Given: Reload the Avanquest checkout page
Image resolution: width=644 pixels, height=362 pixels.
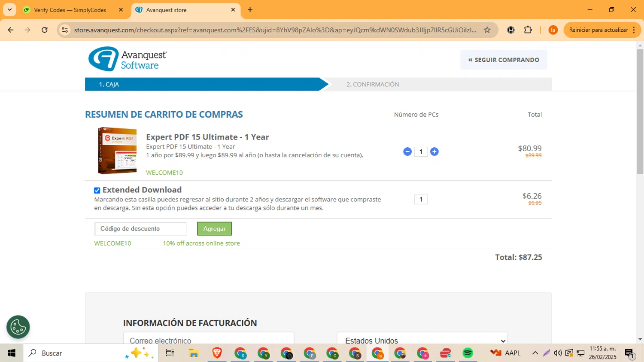Looking at the screenshot, I should tap(45, 30).
